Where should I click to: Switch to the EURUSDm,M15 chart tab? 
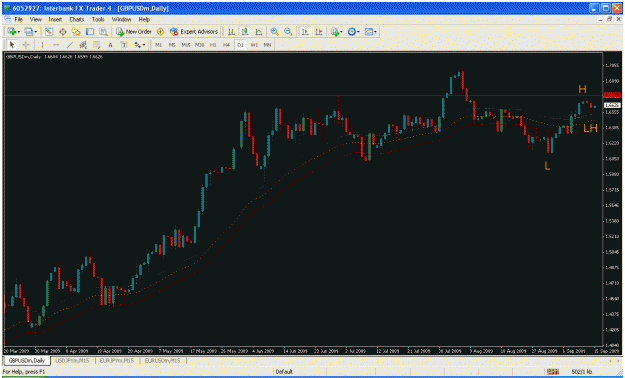point(162,360)
